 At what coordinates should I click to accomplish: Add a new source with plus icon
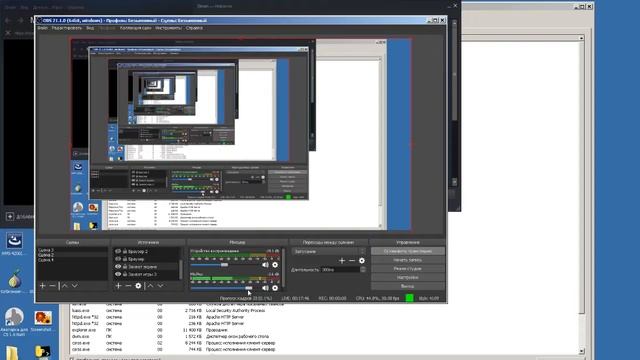(x=118, y=286)
